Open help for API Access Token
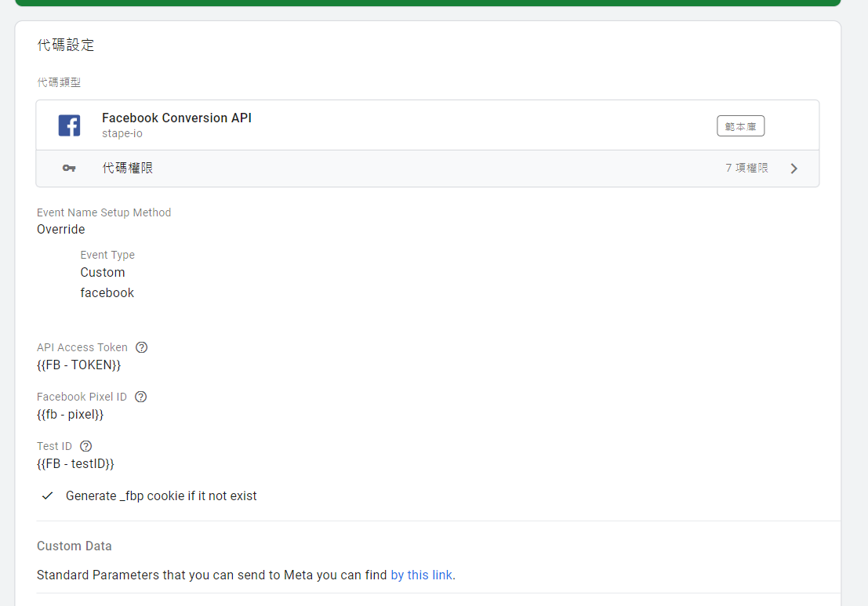The height and width of the screenshot is (606, 868). 142,347
